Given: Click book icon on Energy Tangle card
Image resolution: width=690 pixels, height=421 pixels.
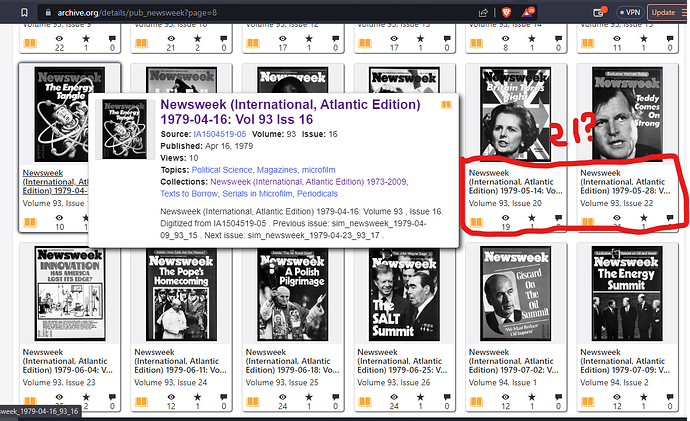Looking at the screenshot, I should click(x=30, y=222).
